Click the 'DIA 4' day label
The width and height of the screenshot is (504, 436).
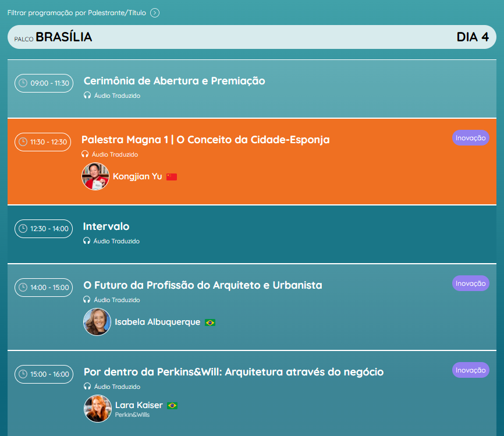point(473,37)
